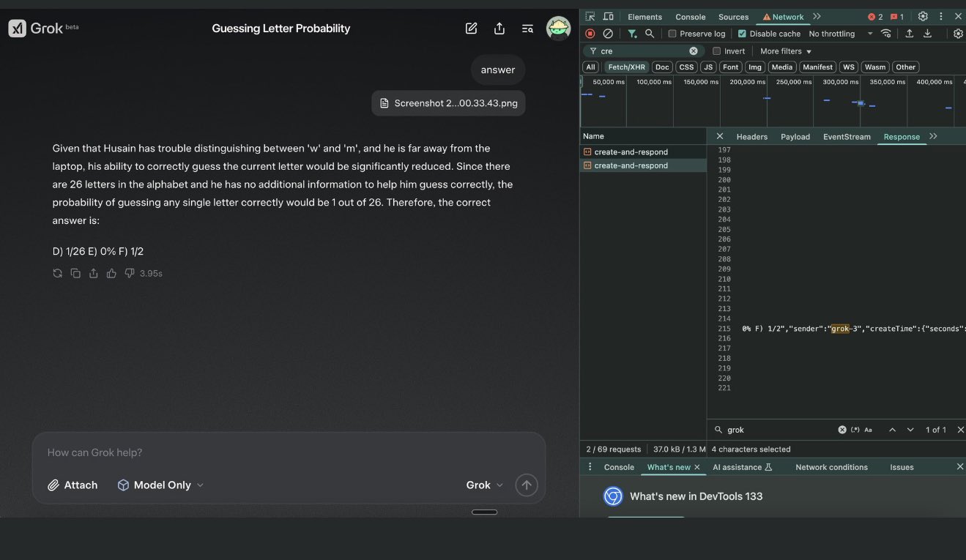The width and height of the screenshot is (966, 560).
Task: Enable the Preserve log checkbox
Action: (x=672, y=34)
